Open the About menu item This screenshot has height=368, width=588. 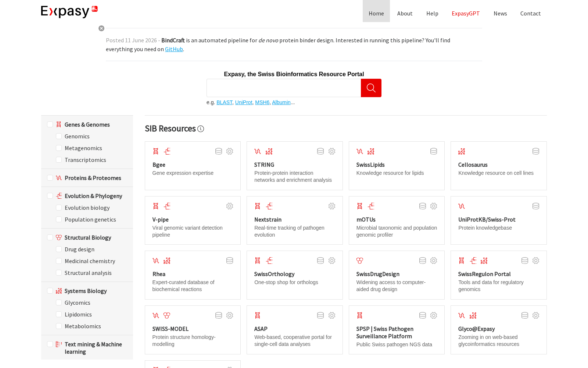click(x=405, y=13)
